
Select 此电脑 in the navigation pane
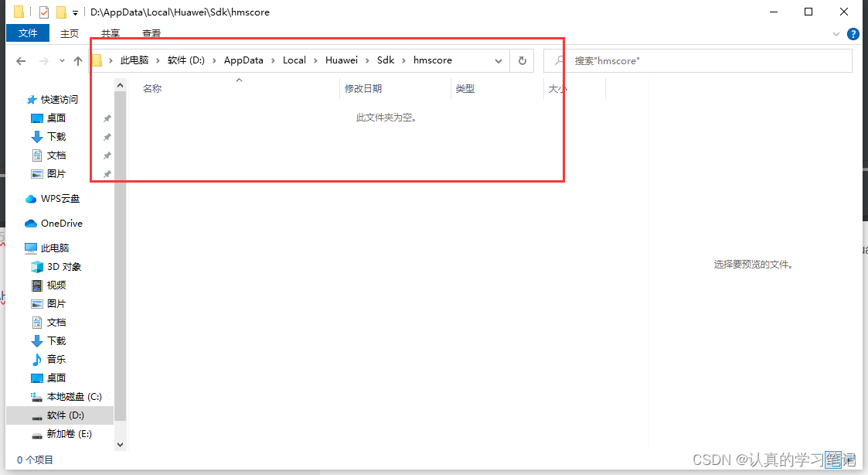pos(54,248)
